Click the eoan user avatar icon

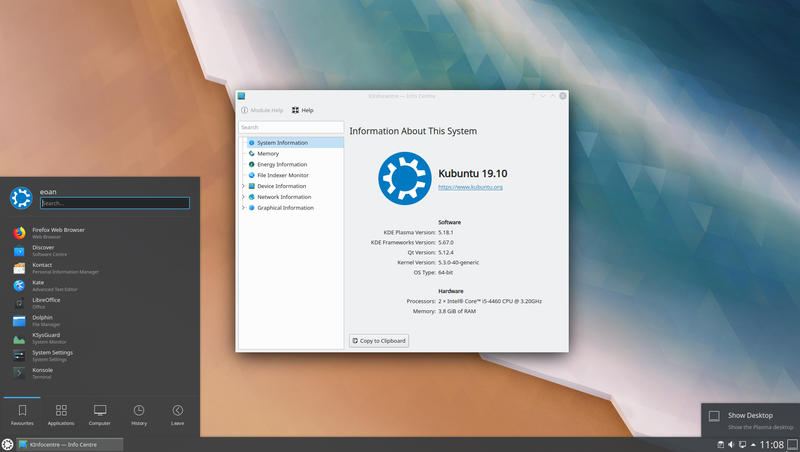click(x=21, y=198)
